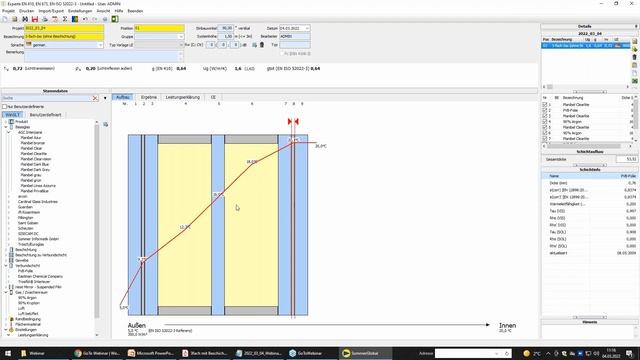640x360 pixels.
Task: Click the Stammdaten tree vertical scrollbar
Action: 97,220
